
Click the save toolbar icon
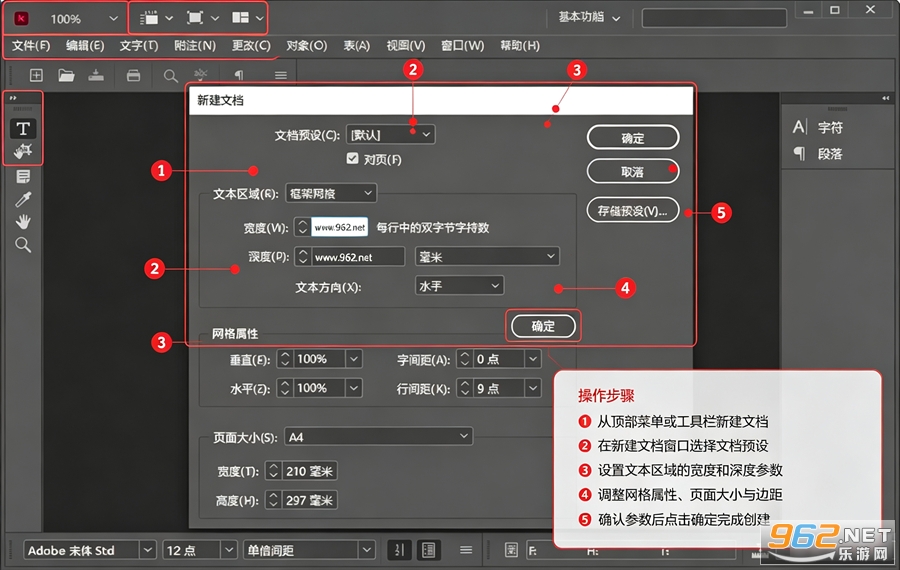click(96, 75)
